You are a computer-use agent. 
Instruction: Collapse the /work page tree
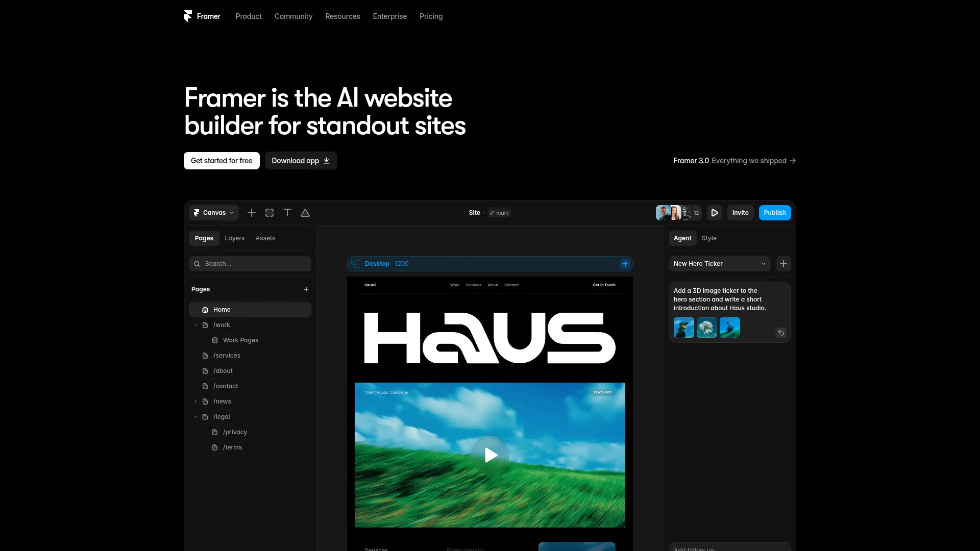pyautogui.click(x=195, y=325)
